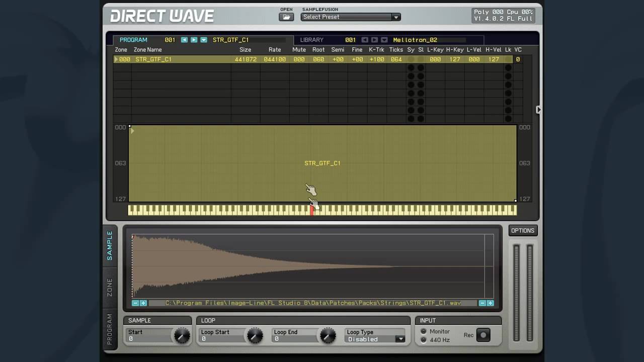Toggle the Monitor input option

coord(424,331)
